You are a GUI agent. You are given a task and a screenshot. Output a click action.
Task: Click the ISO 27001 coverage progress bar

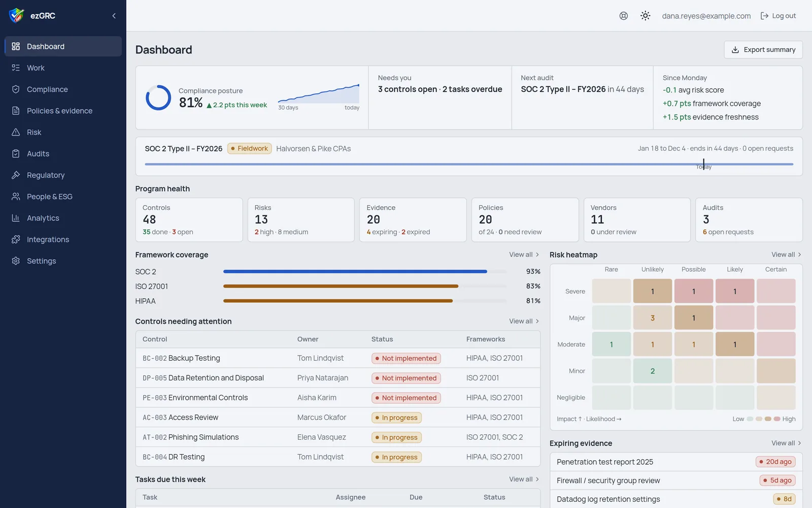pyautogui.click(x=365, y=286)
